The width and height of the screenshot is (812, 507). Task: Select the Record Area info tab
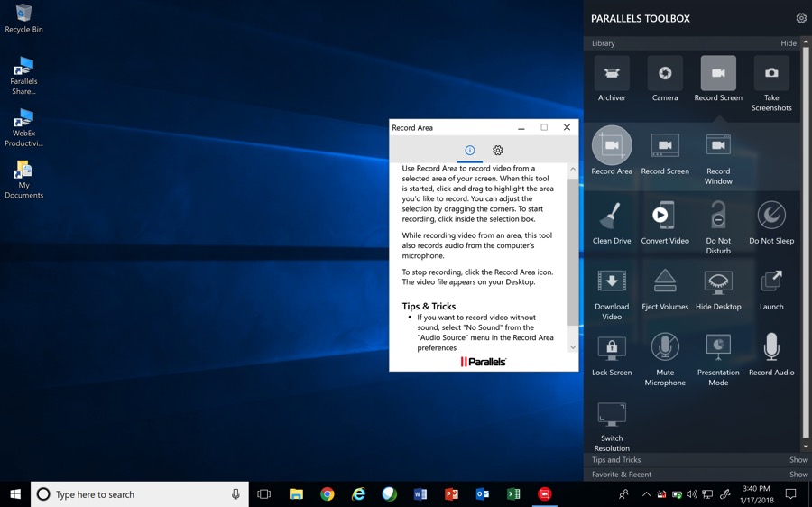click(470, 150)
